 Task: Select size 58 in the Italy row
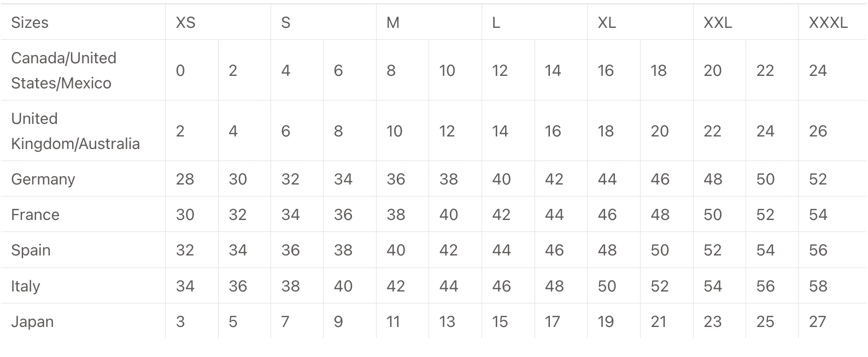(x=818, y=286)
